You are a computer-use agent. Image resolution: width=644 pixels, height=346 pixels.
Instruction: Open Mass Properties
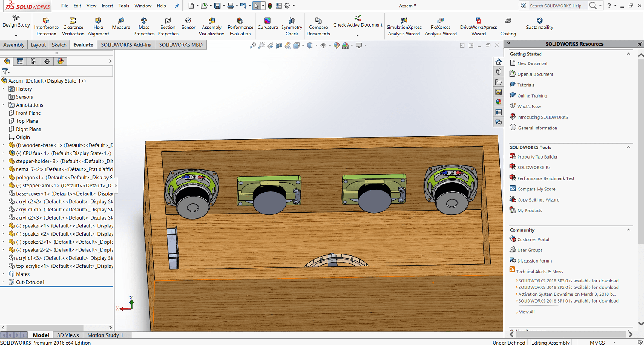tap(144, 27)
